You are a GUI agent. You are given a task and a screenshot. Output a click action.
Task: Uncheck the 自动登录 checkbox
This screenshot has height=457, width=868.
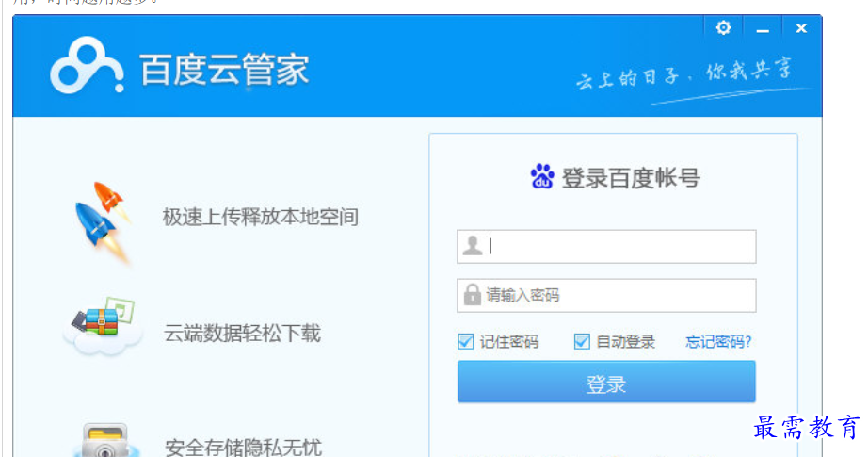coord(582,341)
